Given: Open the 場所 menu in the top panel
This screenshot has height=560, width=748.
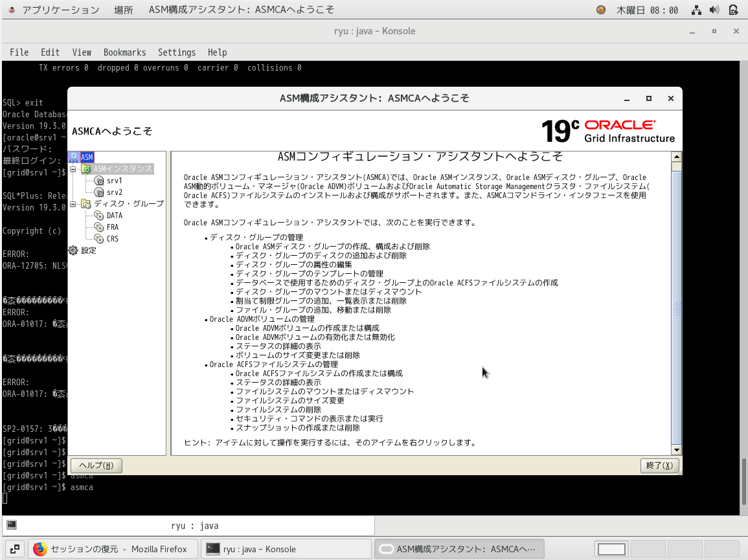Looking at the screenshot, I should coord(124,10).
